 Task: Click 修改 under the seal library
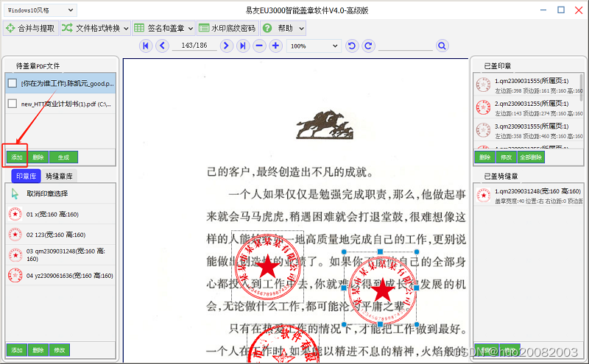(x=60, y=350)
